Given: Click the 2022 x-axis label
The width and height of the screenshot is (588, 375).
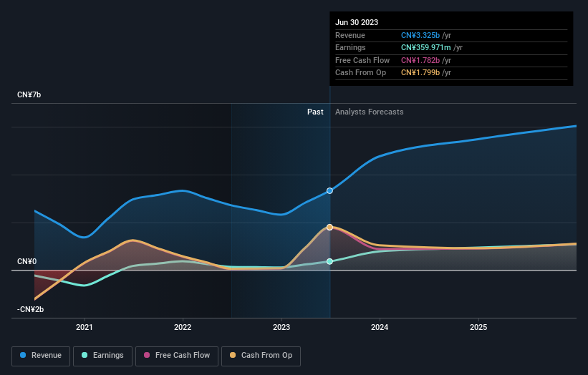Looking at the screenshot, I should click(183, 327).
